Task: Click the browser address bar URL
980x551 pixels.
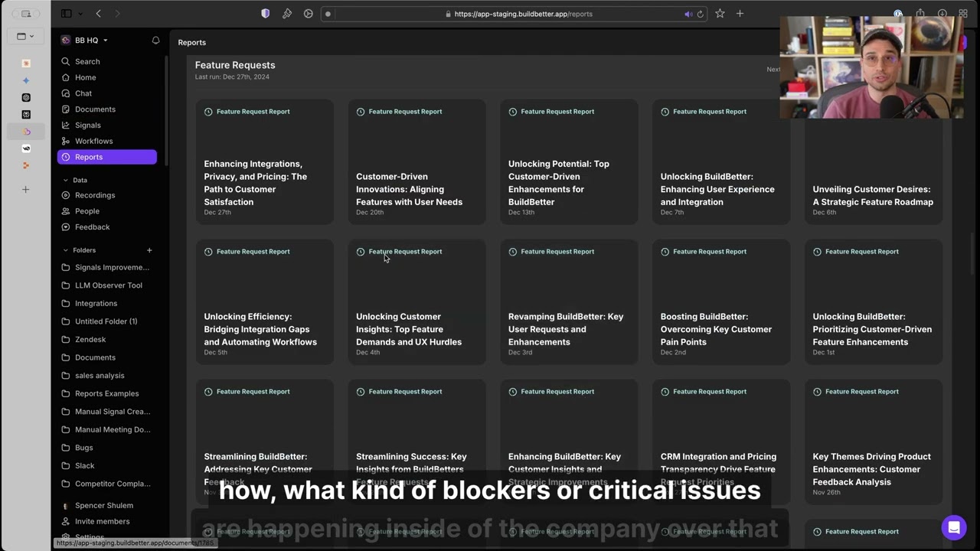Action: [x=523, y=14]
